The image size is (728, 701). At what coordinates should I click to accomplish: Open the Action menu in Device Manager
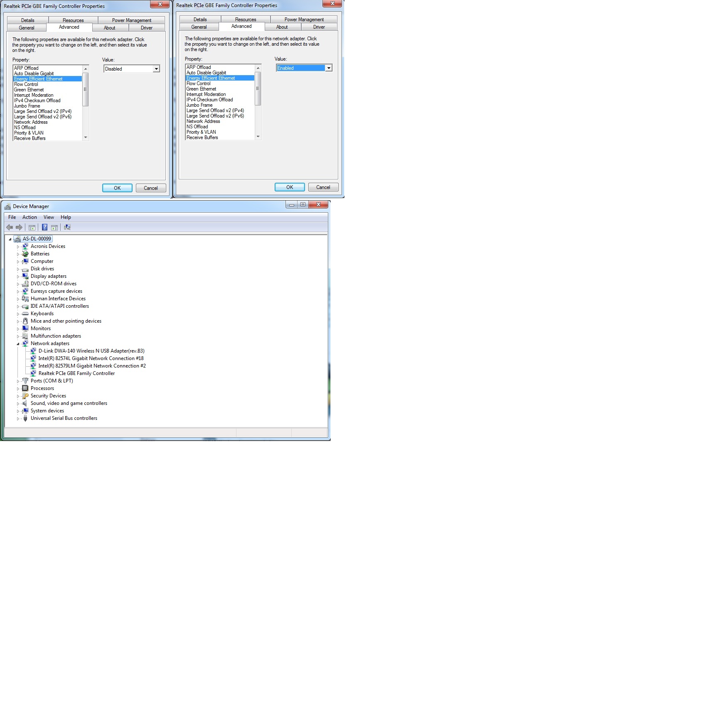(30, 217)
